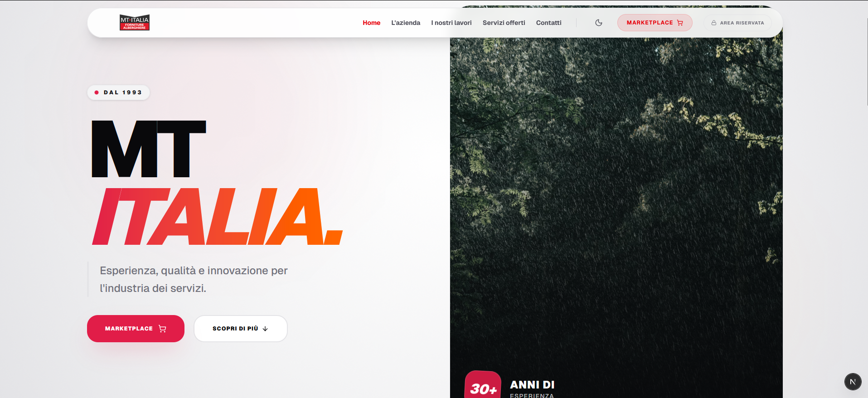The image size is (868, 398).
Task: Click the navbar Marketplace pill button
Action: tap(655, 23)
